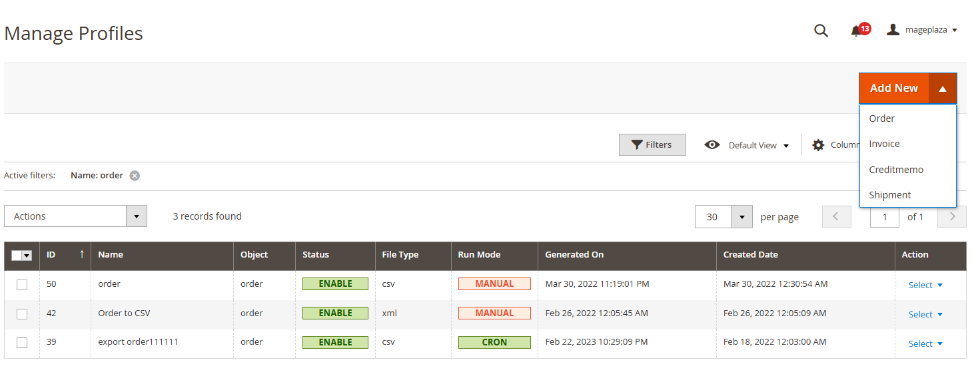Viewport: 980px width, 380px height.
Task: Collapse the Add New dropdown arrow
Action: point(942,89)
